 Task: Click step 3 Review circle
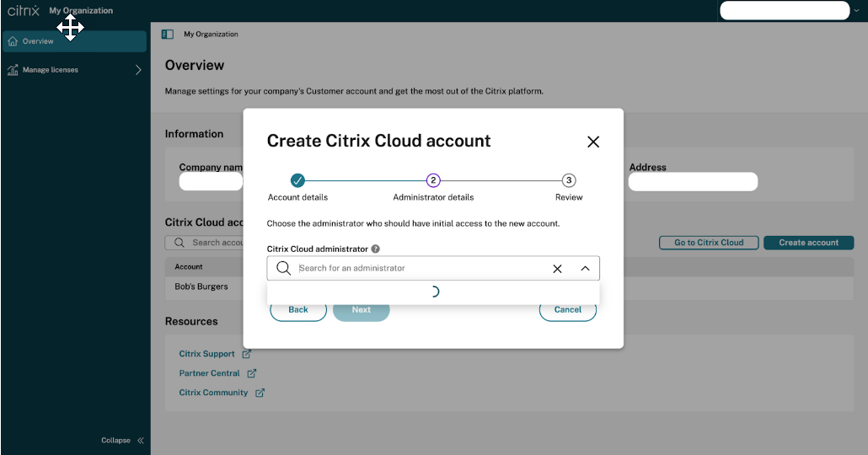tap(569, 180)
